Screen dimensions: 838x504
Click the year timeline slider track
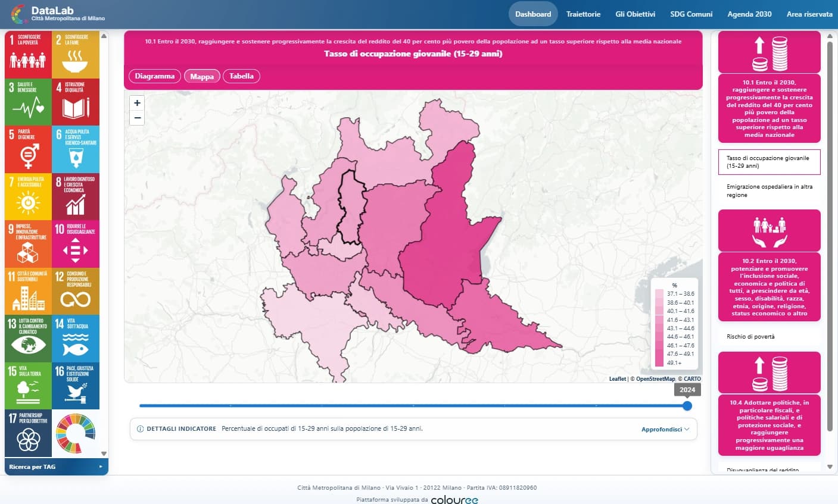click(413, 406)
